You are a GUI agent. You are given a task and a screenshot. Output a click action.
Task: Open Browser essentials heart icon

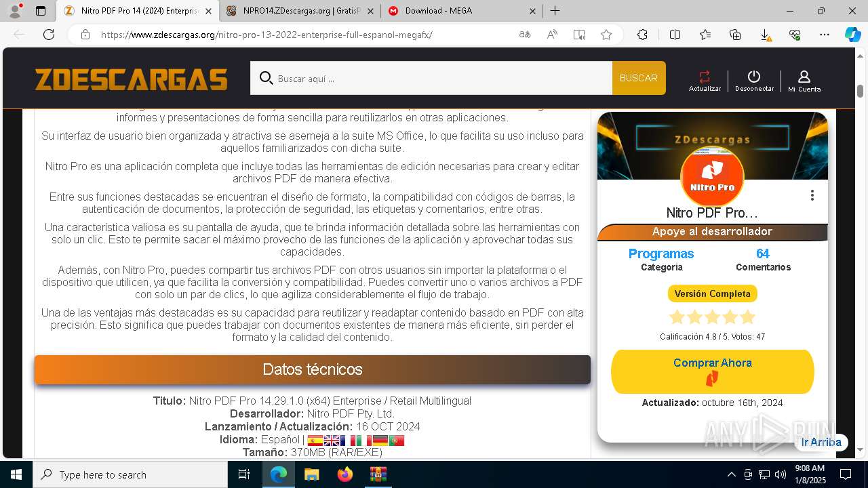click(795, 35)
